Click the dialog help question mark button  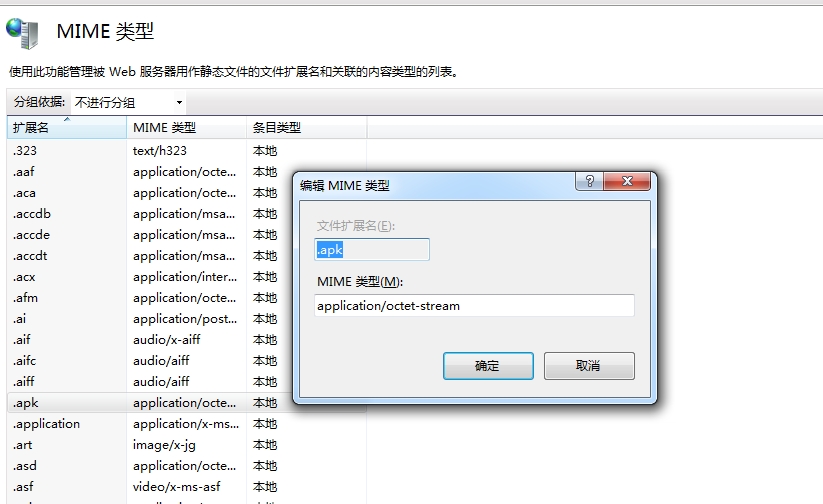(x=589, y=182)
